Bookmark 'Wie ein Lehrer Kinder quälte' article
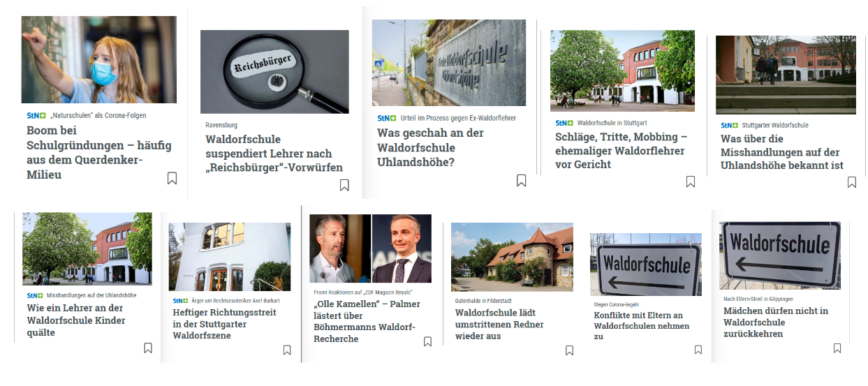The height and width of the screenshot is (386, 868). (x=148, y=348)
